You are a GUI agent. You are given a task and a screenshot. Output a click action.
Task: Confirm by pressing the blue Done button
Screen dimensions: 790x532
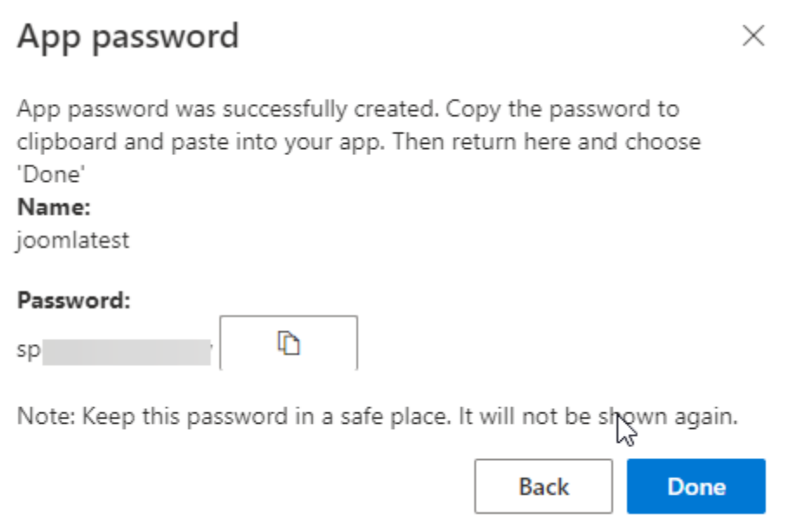[695, 486]
